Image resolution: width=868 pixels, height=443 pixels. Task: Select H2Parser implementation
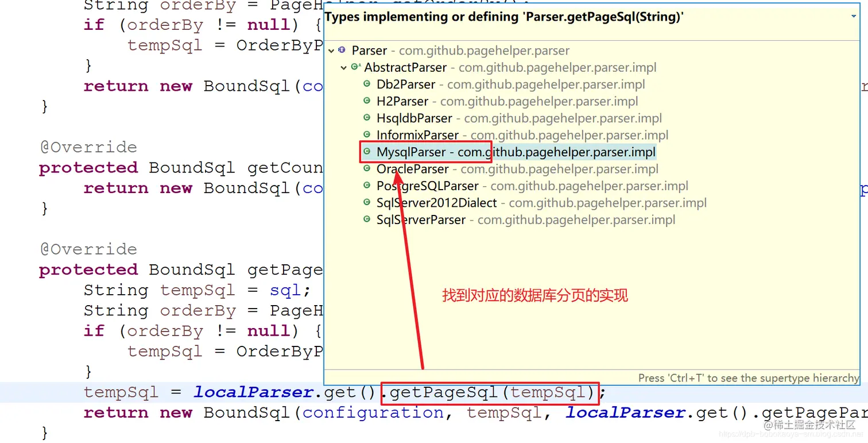(x=507, y=101)
